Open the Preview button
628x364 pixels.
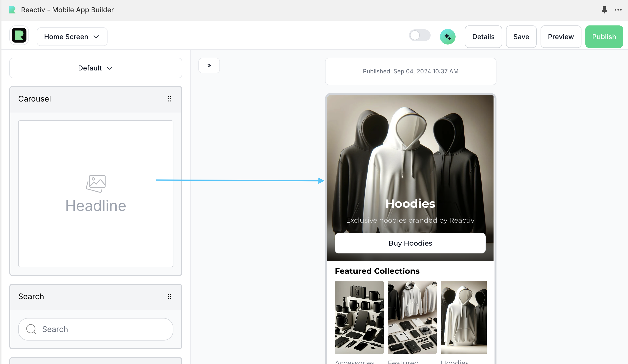tap(560, 37)
